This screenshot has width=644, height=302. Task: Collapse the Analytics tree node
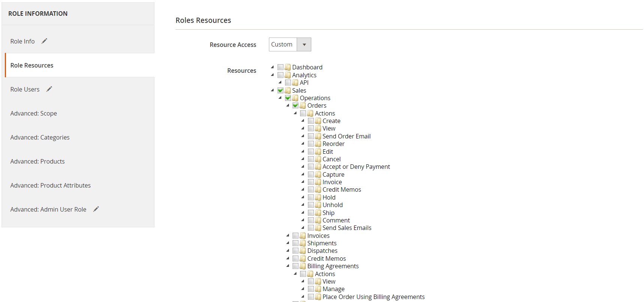coord(273,75)
